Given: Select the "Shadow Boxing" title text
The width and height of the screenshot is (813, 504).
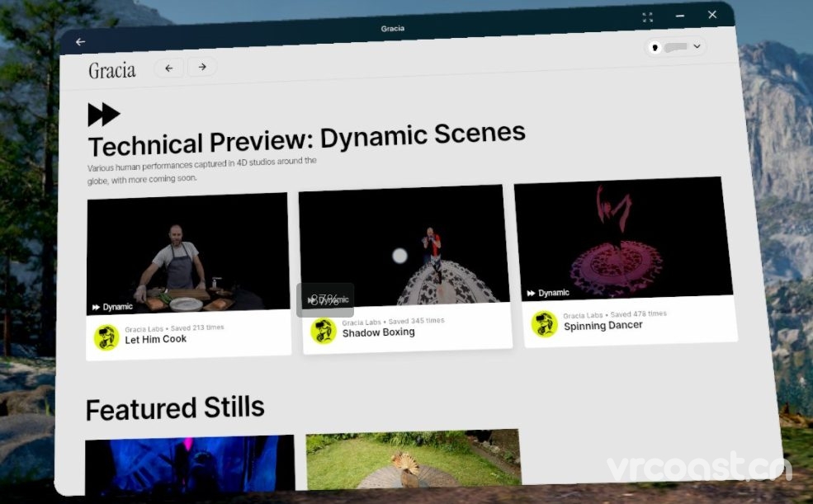Looking at the screenshot, I should tap(379, 332).
